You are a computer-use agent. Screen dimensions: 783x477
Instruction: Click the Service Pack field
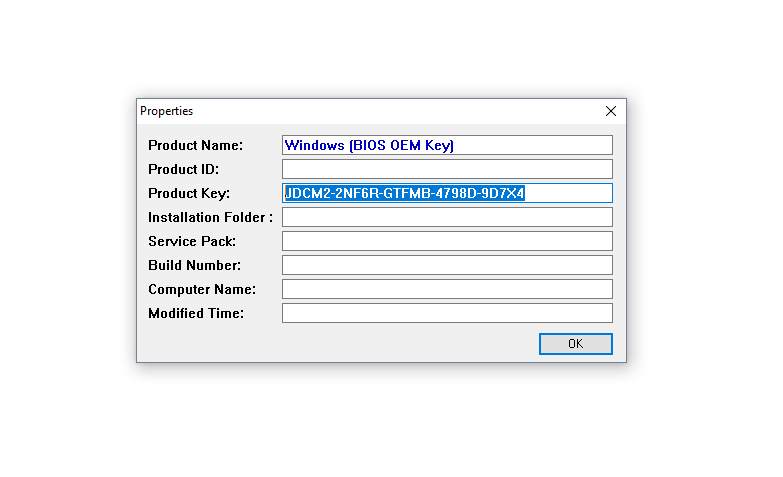[447, 241]
